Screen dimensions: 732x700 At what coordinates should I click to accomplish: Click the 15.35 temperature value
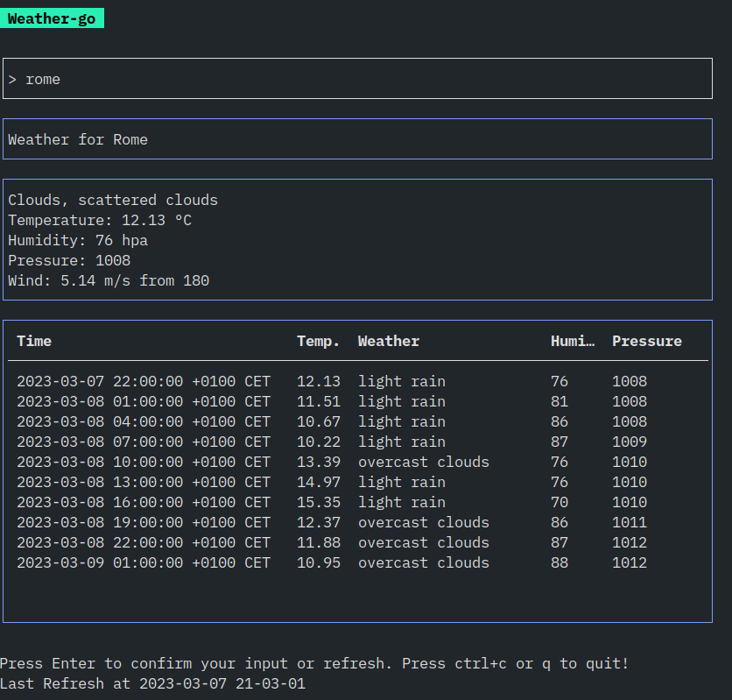click(x=319, y=501)
